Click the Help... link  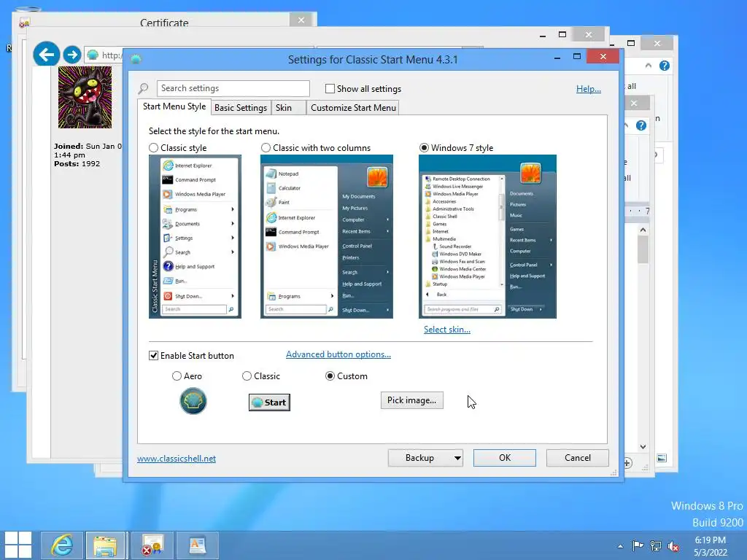coord(589,88)
